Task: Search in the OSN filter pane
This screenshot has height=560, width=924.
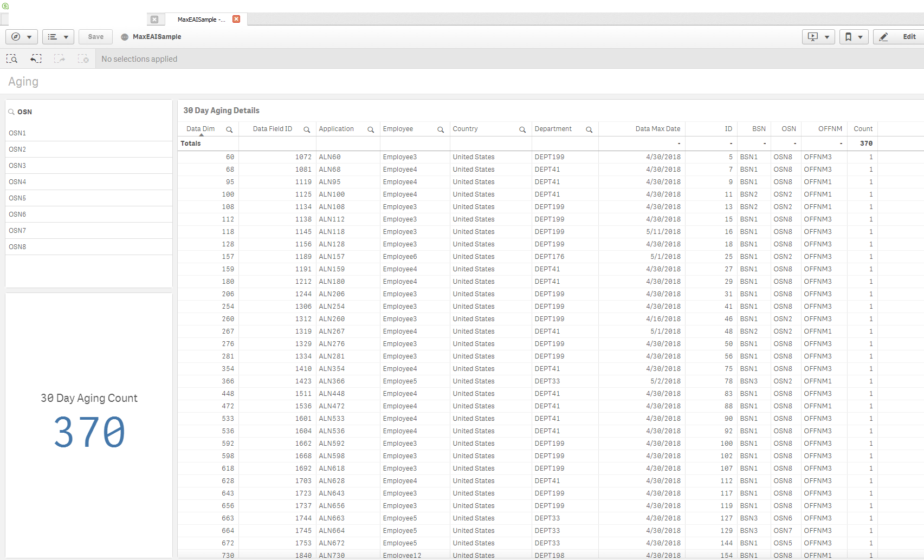Action: click(11, 112)
